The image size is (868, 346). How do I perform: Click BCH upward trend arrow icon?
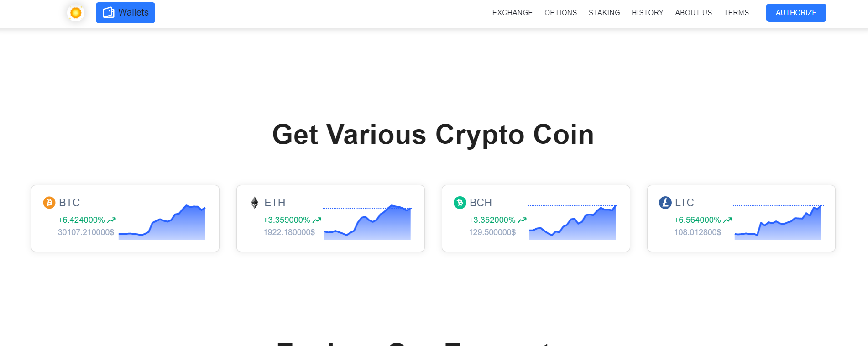[522, 220]
